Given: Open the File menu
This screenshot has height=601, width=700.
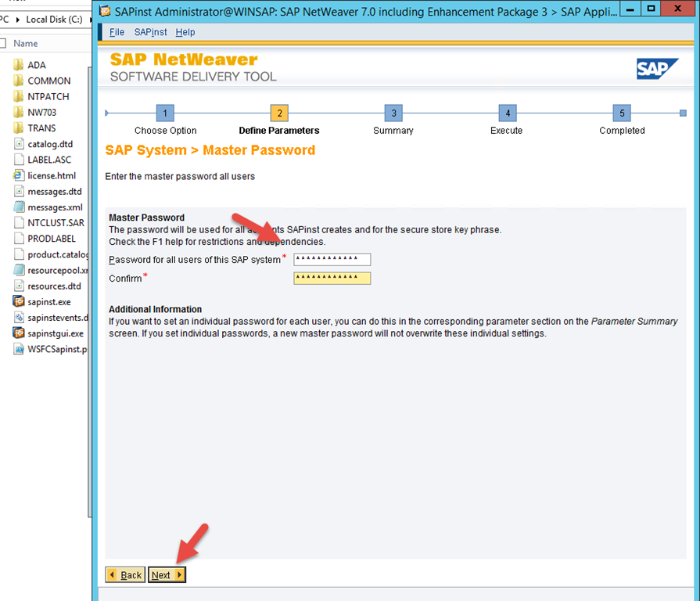Looking at the screenshot, I should click(117, 32).
